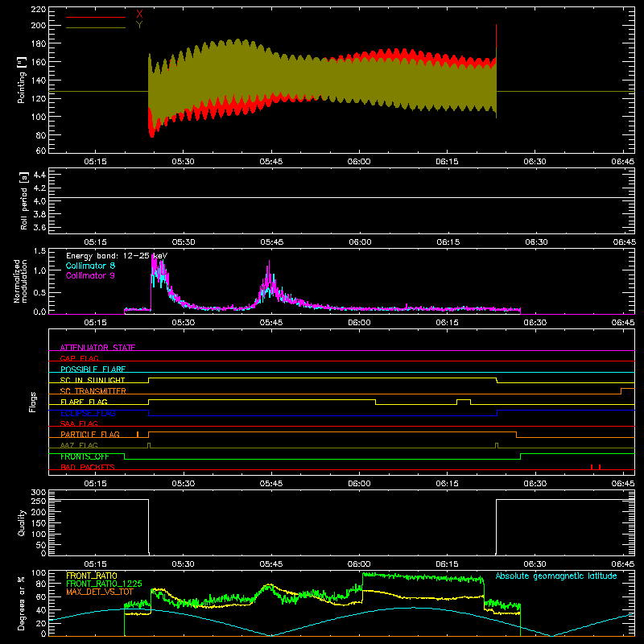Click the 'Collimator 9' legend entry

click(x=90, y=275)
